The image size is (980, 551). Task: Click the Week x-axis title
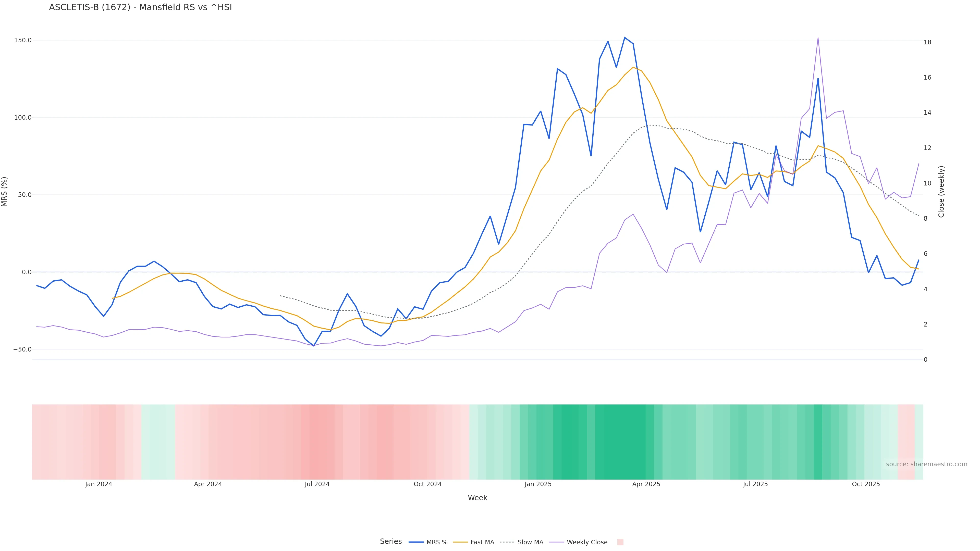(x=477, y=498)
